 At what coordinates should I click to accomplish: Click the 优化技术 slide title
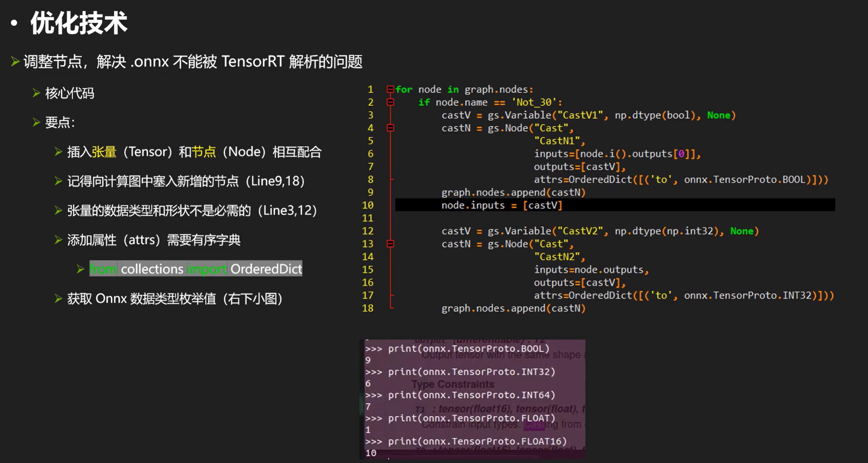(x=79, y=23)
